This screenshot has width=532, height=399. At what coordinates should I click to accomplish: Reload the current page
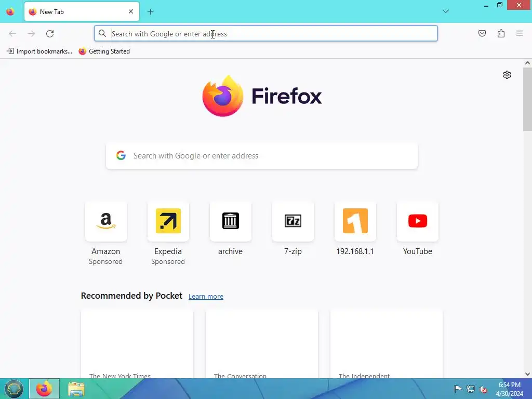click(50, 34)
